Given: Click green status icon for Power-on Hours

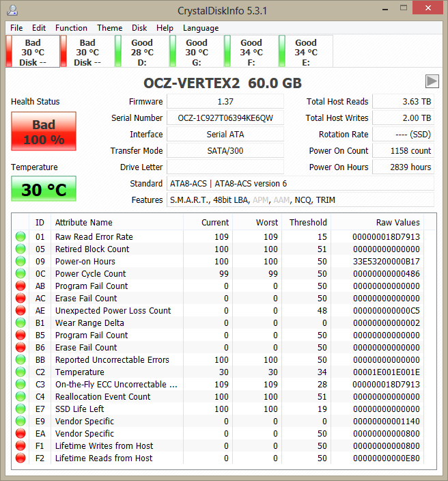Looking at the screenshot, I should click(x=20, y=261).
